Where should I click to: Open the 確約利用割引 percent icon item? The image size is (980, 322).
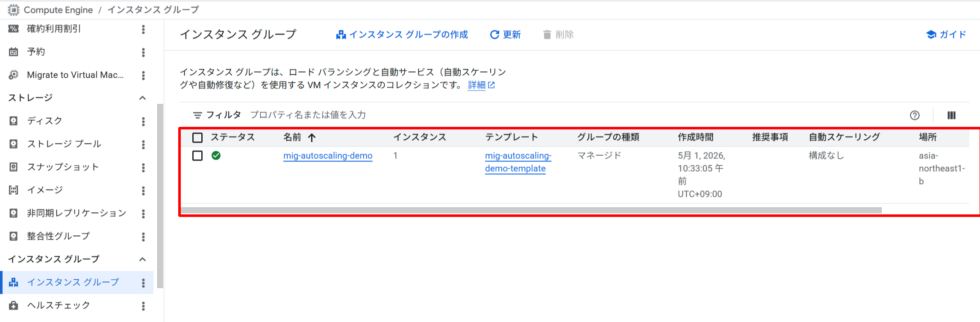click(x=14, y=29)
